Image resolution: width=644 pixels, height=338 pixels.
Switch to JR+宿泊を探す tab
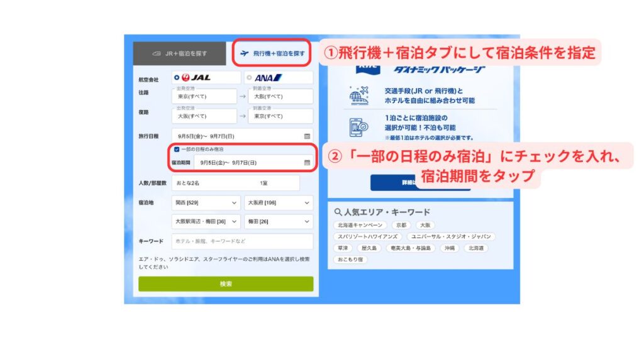[179, 53]
